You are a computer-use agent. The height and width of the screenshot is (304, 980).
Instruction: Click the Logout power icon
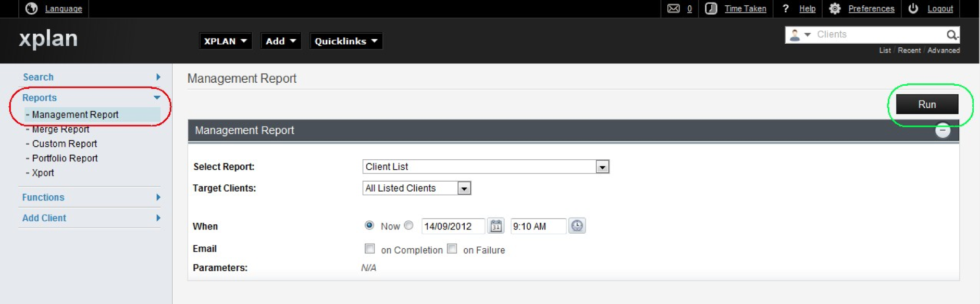[x=913, y=8]
